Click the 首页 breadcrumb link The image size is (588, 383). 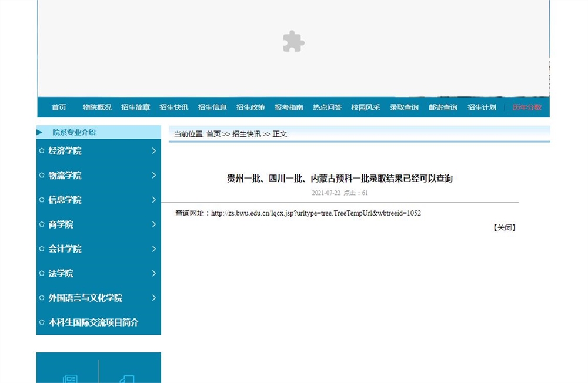[x=213, y=134]
